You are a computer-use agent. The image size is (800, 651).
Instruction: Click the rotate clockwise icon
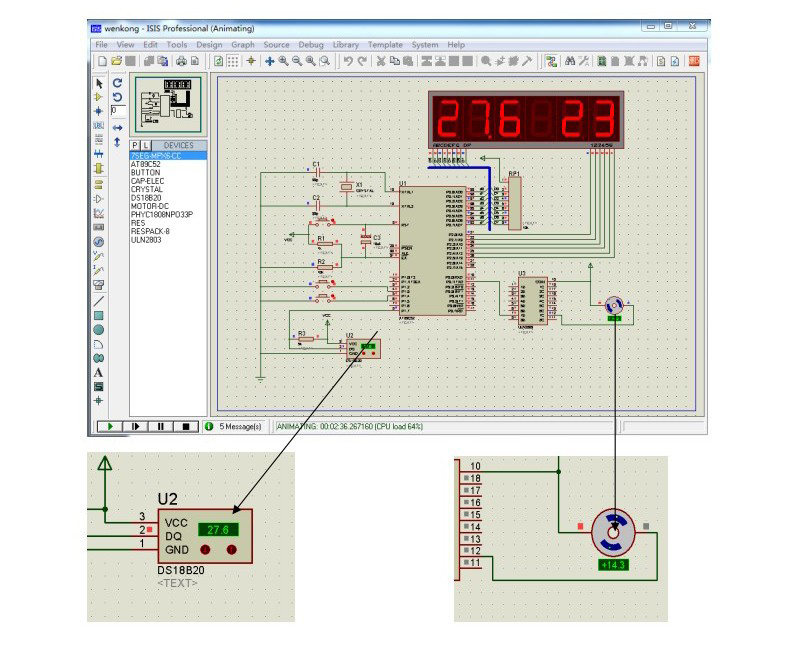pos(118,83)
